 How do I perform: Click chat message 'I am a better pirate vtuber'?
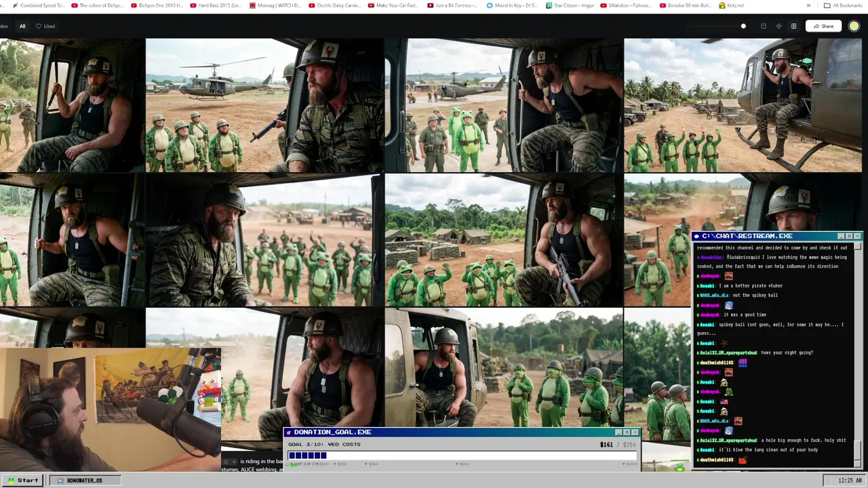(752, 285)
